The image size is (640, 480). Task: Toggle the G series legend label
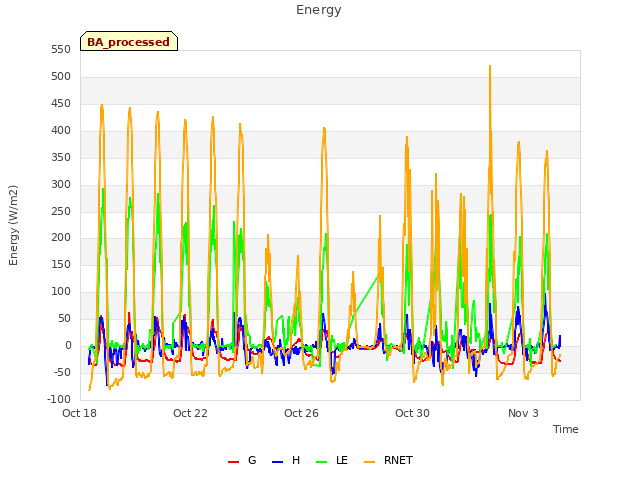click(x=252, y=460)
